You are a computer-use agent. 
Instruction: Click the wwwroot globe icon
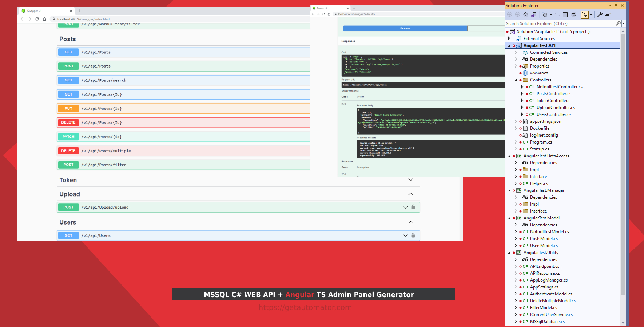point(525,73)
